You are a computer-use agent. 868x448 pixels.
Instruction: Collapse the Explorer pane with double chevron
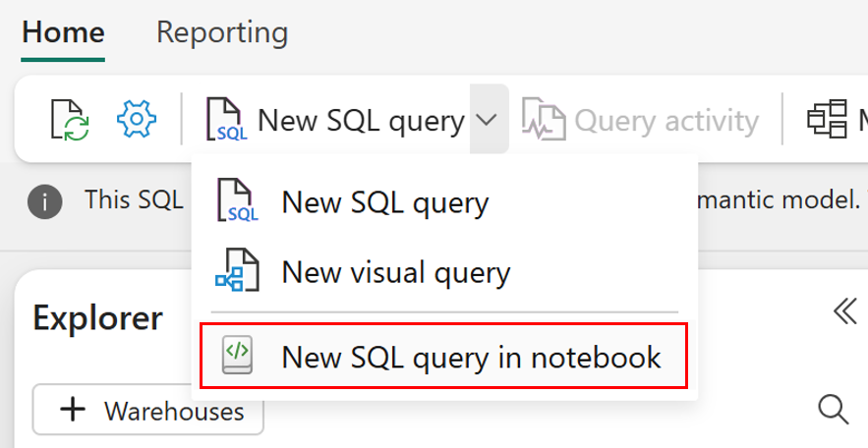844,312
